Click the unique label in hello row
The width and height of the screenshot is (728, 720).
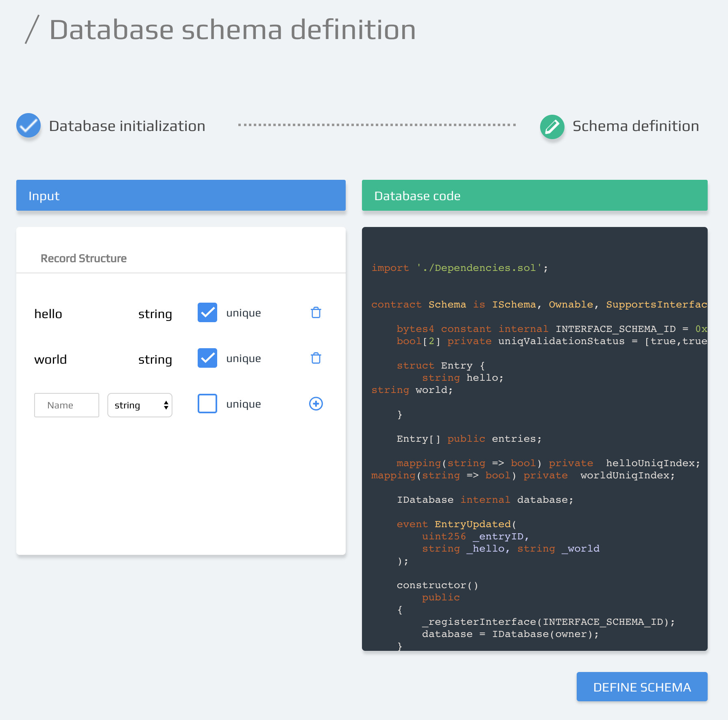pyautogui.click(x=244, y=313)
